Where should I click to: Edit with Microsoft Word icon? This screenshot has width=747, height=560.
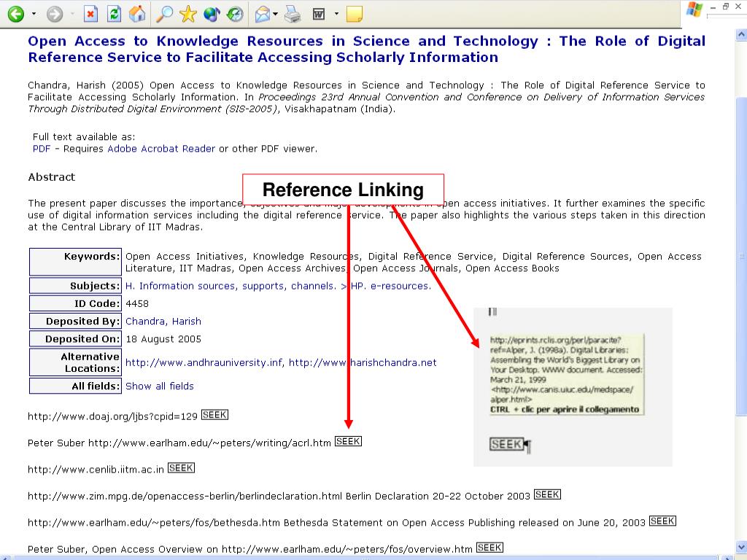click(x=319, y=14)
